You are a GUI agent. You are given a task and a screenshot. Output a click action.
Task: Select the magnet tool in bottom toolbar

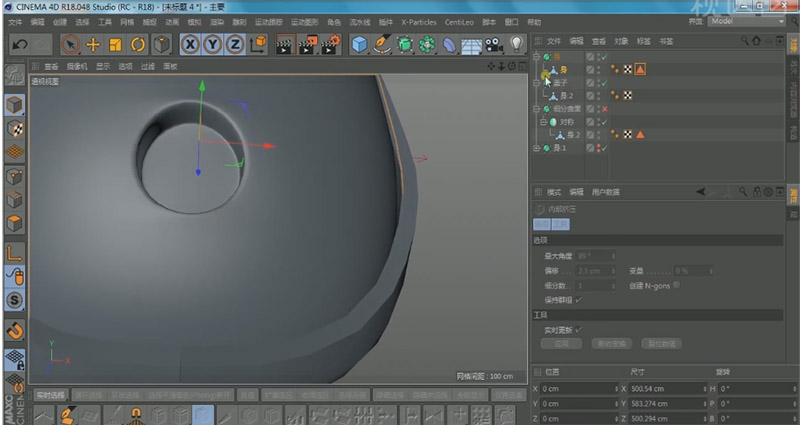(136, 415)
